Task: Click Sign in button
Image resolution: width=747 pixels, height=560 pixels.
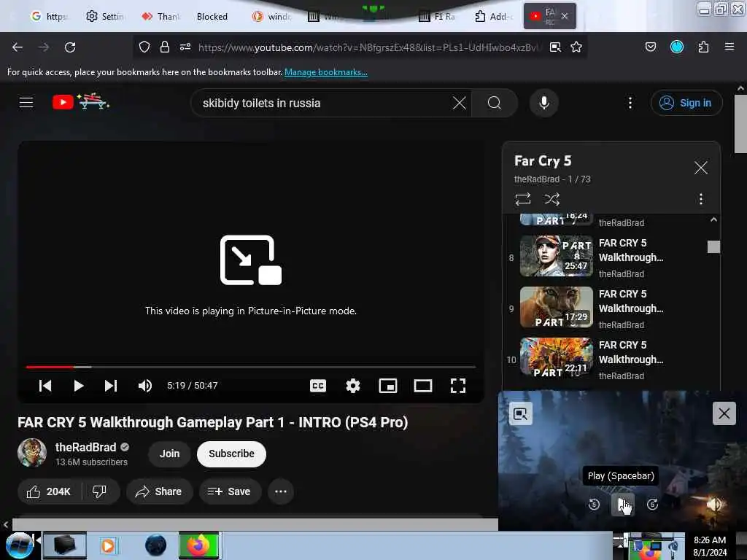Action: [686, 103]
